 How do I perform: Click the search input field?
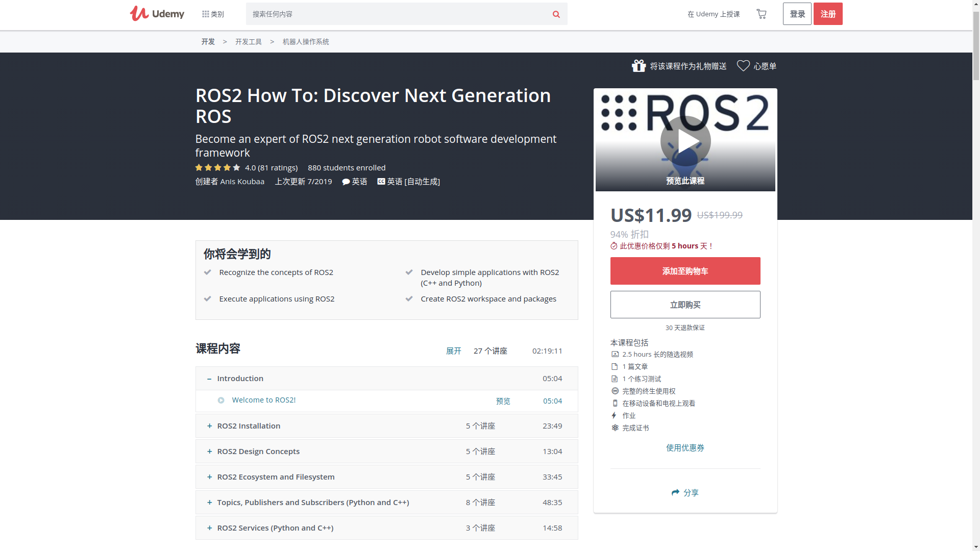click(x=398, y=14)
